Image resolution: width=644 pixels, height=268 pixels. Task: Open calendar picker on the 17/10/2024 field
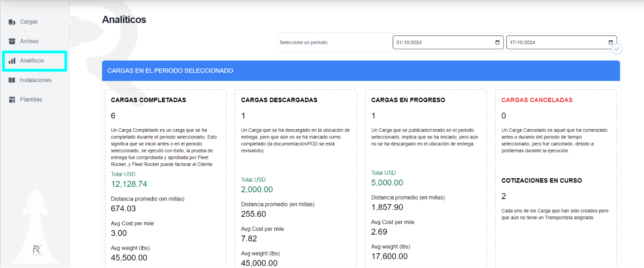click(x=610, y=42)
